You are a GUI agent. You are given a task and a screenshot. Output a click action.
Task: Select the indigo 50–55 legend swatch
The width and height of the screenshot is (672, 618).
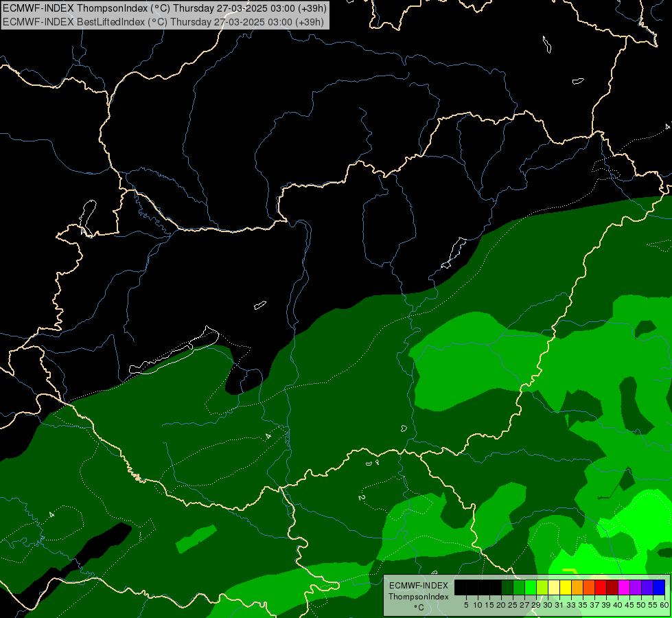tap(647, 587)
